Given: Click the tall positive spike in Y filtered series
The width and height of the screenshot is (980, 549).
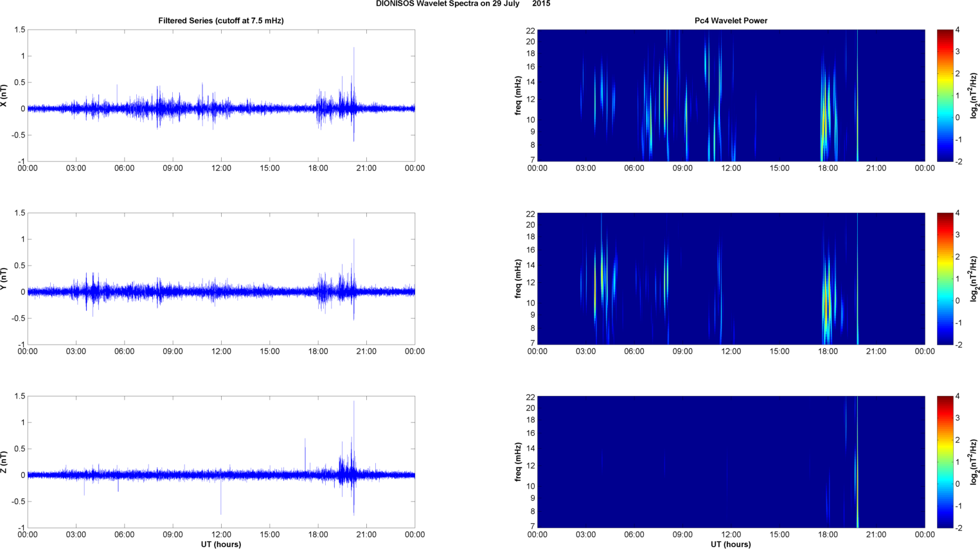Looking at the screenshot, I should [353, 264].
